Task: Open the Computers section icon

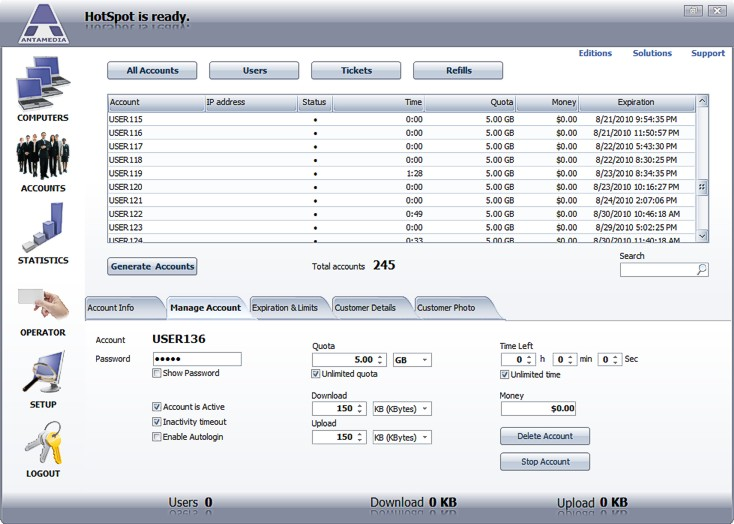Action: [x=43, y=83]
